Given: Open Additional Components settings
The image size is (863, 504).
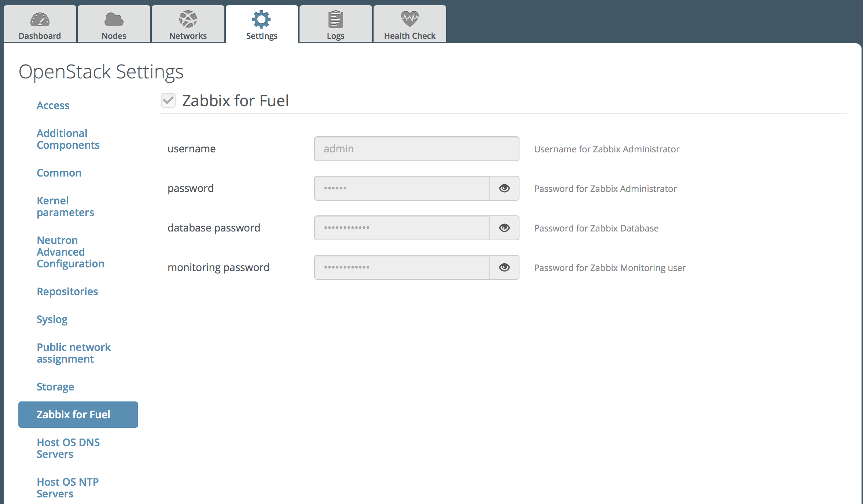Looking at the screenshot, I should click(x=68, y=139).
